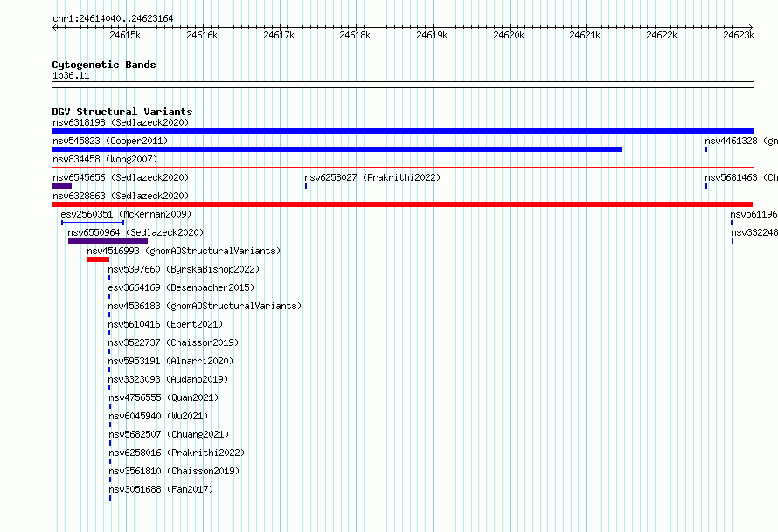Open the nsv545823 (Cooper2011) variant label
The width and height of the screenshot is (778, 532).
(x=110, y=141)
